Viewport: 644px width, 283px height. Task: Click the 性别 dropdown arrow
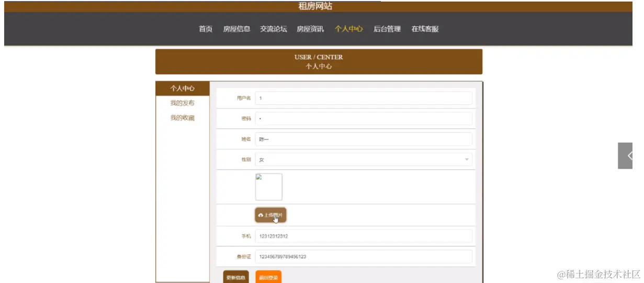click(x=467, y=159)
